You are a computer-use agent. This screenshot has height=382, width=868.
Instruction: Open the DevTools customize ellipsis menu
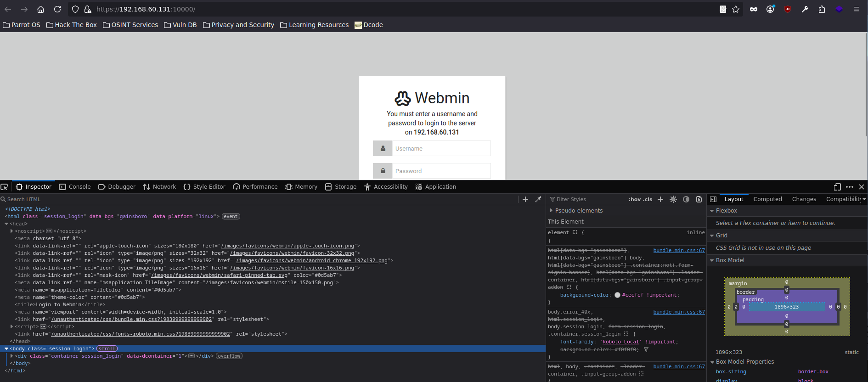click(x=850, y=187)
